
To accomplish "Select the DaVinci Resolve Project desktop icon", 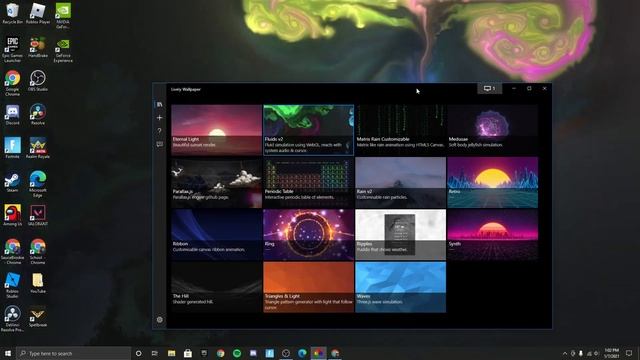I will click(12, 319).
